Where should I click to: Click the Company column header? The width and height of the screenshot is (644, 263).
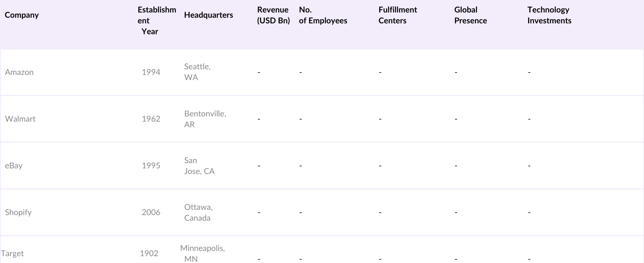pos(22,15)
